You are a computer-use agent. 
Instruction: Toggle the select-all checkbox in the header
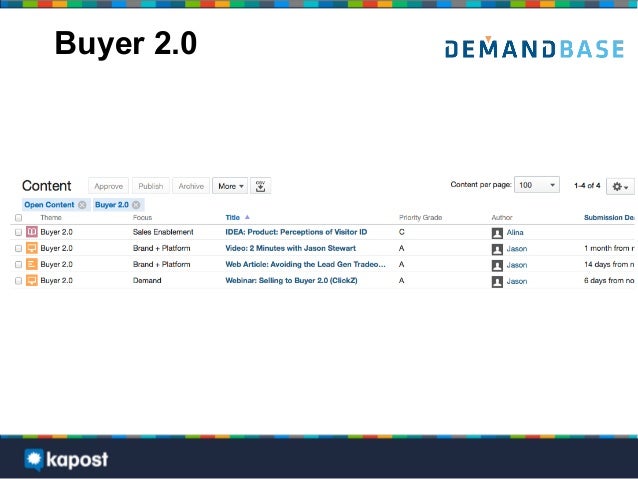[18, 218]
